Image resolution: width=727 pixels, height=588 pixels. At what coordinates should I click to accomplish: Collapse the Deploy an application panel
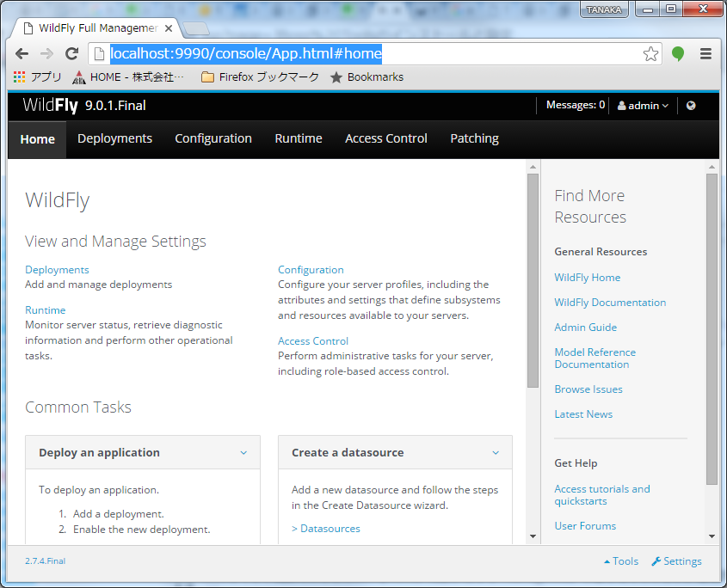click(x=243, y=453)
